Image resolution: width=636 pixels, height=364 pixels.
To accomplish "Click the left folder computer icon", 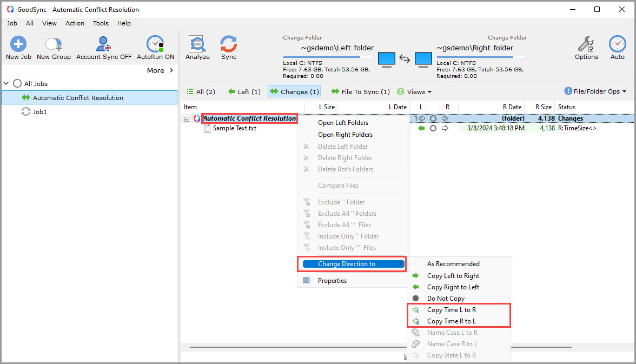I will tap(387, 59).
